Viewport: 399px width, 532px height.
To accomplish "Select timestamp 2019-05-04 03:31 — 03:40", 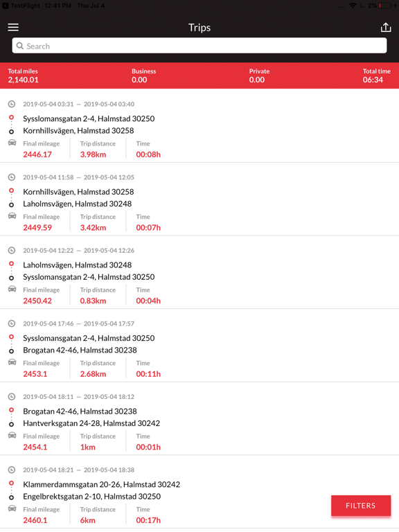I will pos(79,104).
